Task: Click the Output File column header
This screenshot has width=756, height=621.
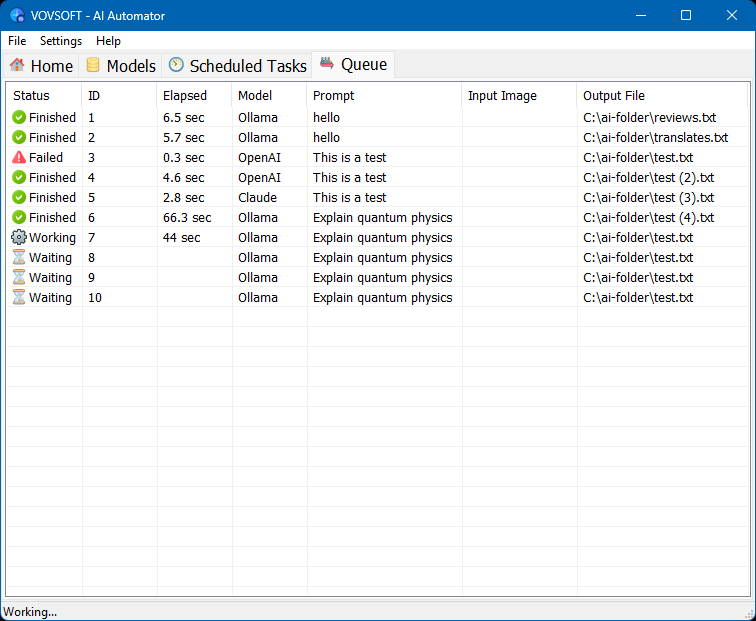Action: click(614, 96)
